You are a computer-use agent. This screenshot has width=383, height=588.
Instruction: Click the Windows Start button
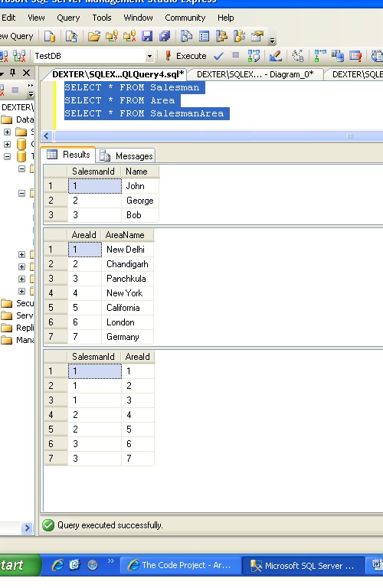(x=18, y=565)
